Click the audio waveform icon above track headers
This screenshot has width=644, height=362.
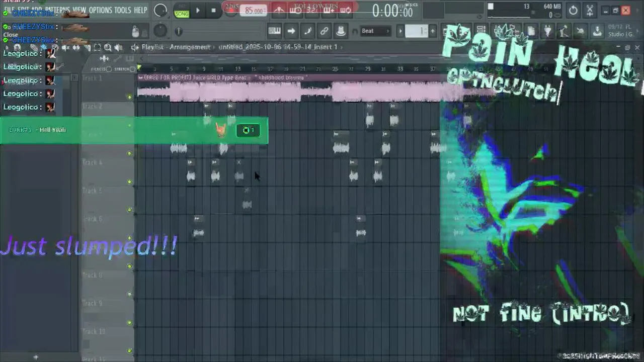(105, 59)
